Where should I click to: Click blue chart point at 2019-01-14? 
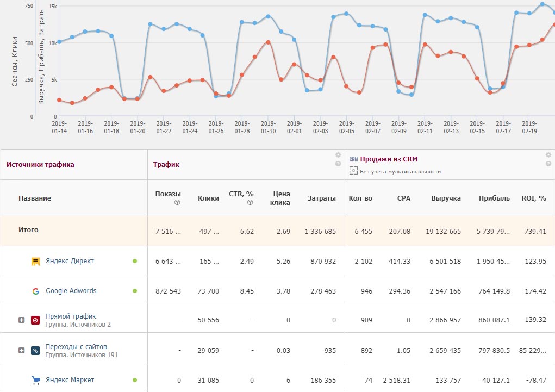[59, 42]
